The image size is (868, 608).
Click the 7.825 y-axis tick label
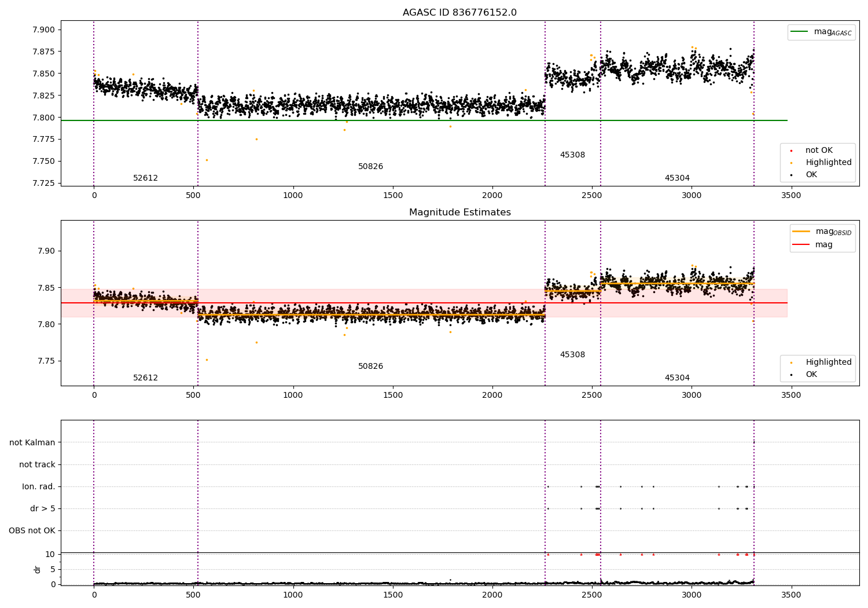44,96
